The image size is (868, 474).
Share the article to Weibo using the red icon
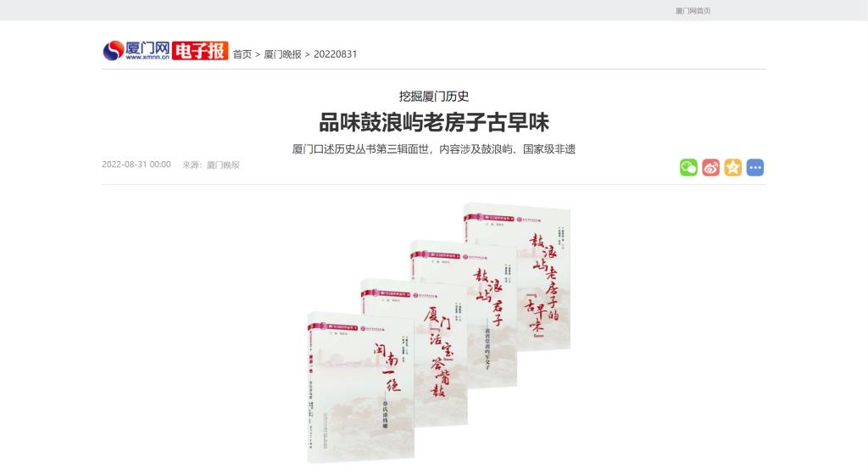[711, 167]
